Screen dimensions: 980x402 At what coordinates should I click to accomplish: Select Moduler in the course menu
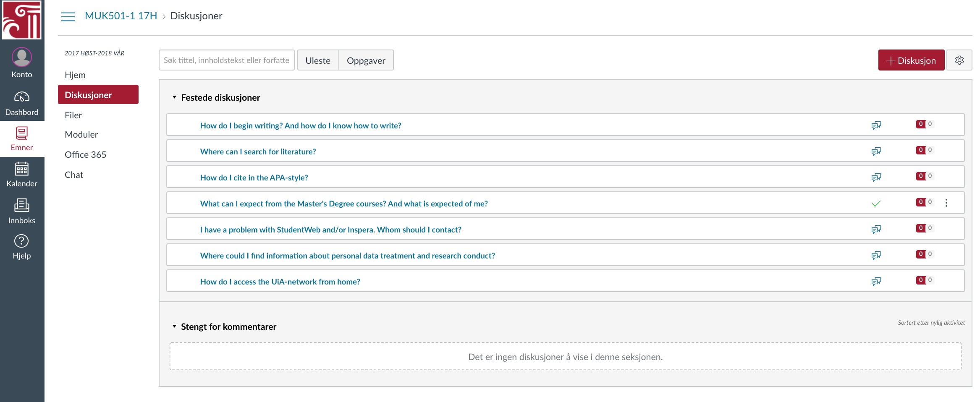(x=81, y=135)
